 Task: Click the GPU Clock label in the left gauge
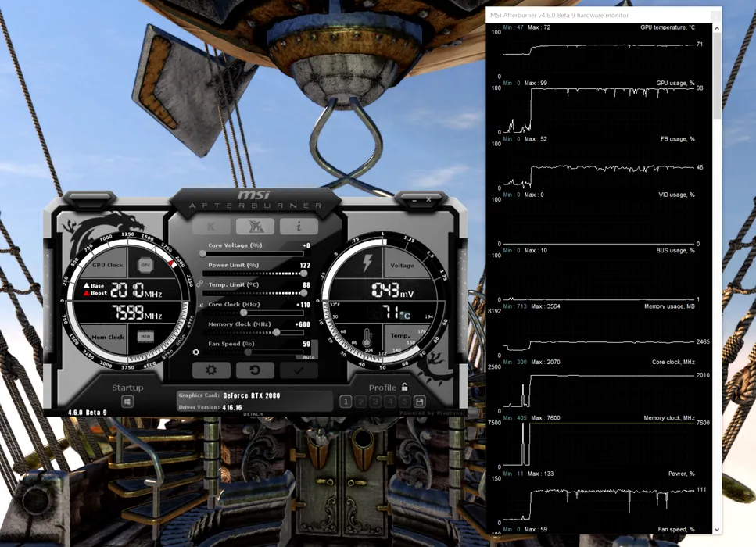tap(108, 265)
